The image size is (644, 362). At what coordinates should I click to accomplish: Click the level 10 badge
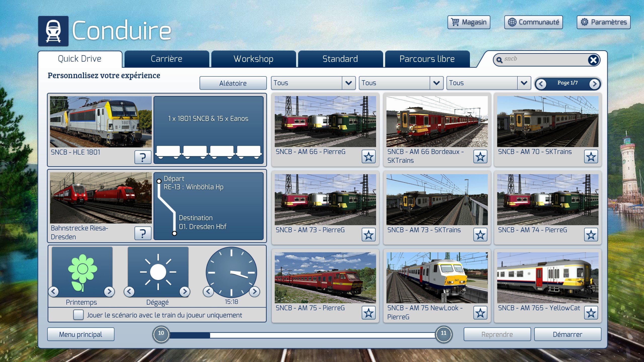161,334
